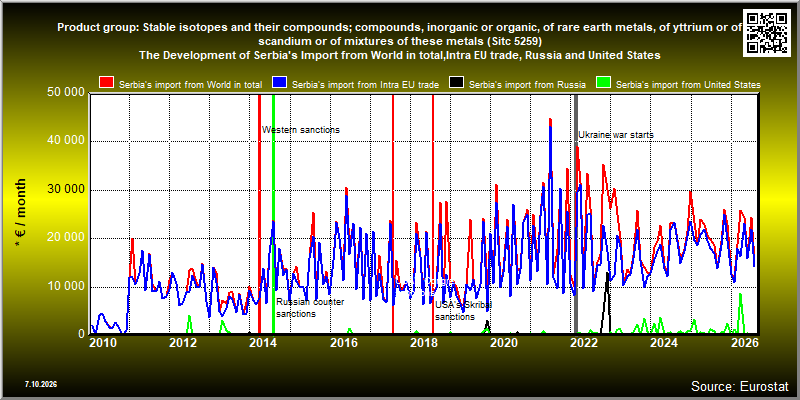800x400 pixels.
Task: Click the x-axis year 2010
Action: pyautogui.click(x=103, y=342)
